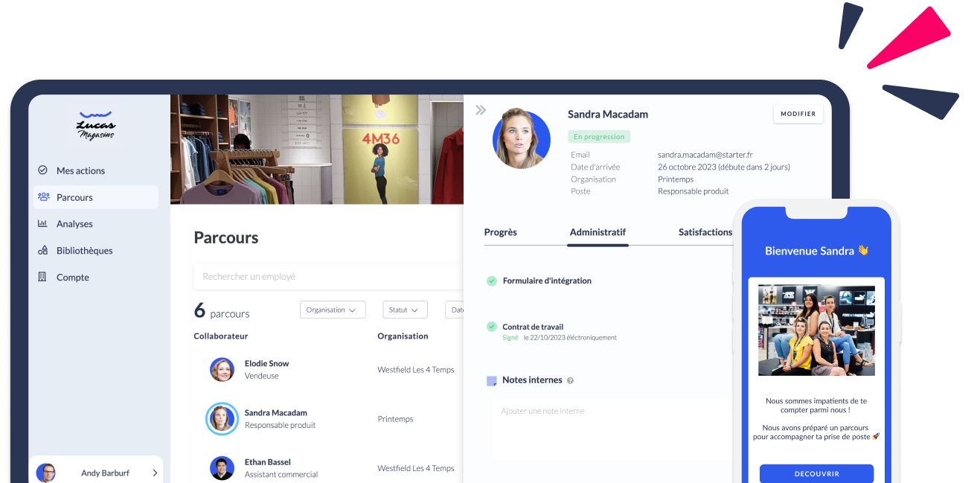Switch to the Progrès tab
The width and height of the screenshot is (980, 483).
click(501, 232)
